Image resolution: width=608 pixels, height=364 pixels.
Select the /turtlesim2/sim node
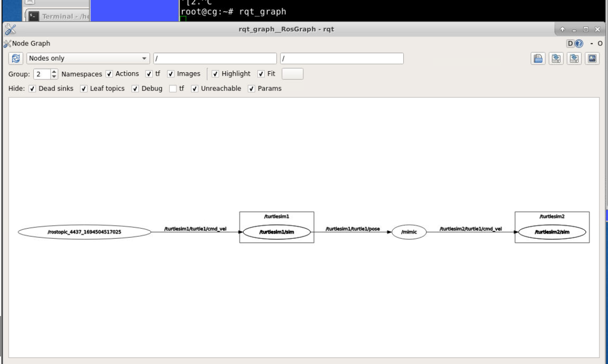(x=552, y=232)
